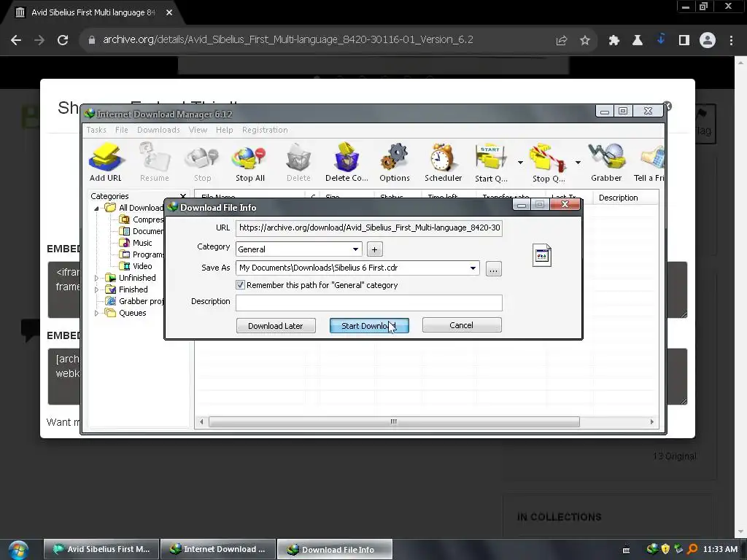Open the Category combo box
This screenshot has width=747, height=560.
pos(298,249)
